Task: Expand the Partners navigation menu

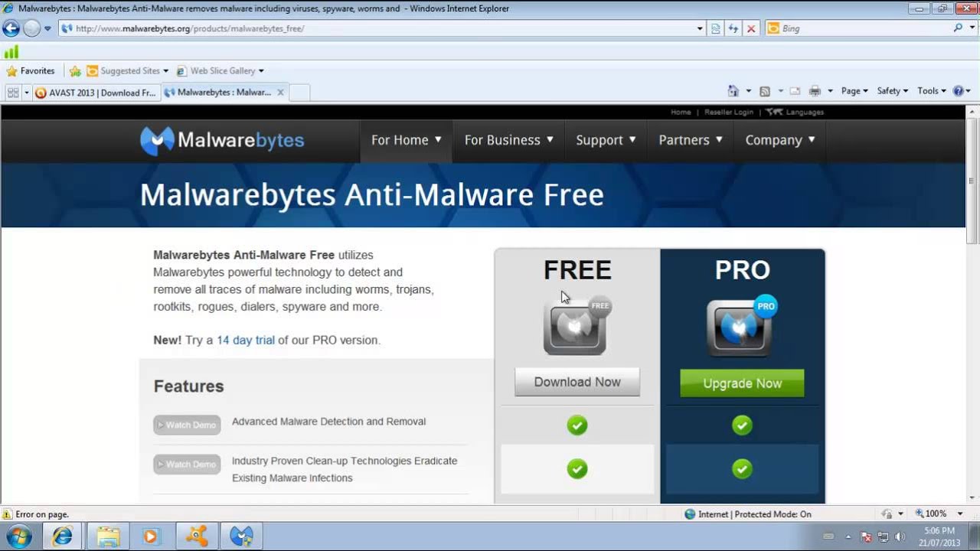Action: coord(691,140)
